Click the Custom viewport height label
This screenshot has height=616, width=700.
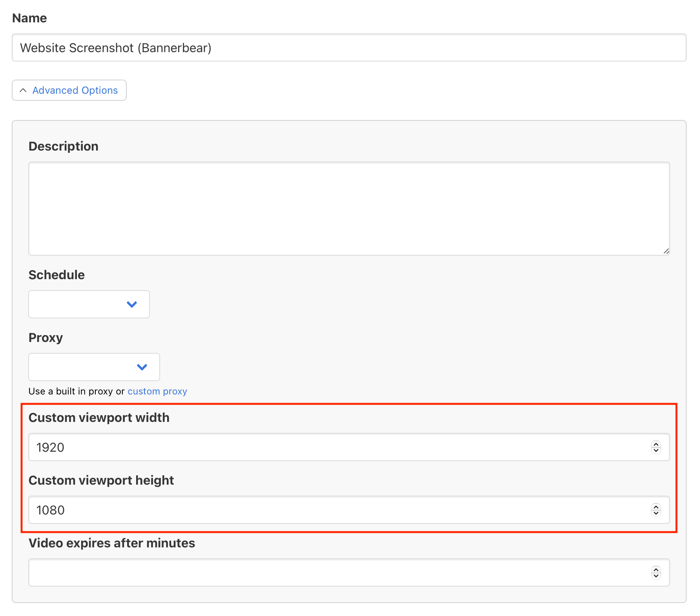click(x=101, y=480)
